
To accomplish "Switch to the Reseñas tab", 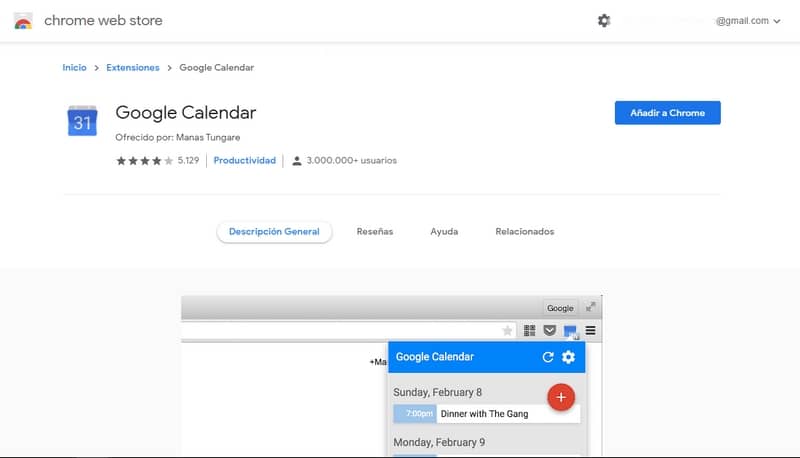I will 374,232.
